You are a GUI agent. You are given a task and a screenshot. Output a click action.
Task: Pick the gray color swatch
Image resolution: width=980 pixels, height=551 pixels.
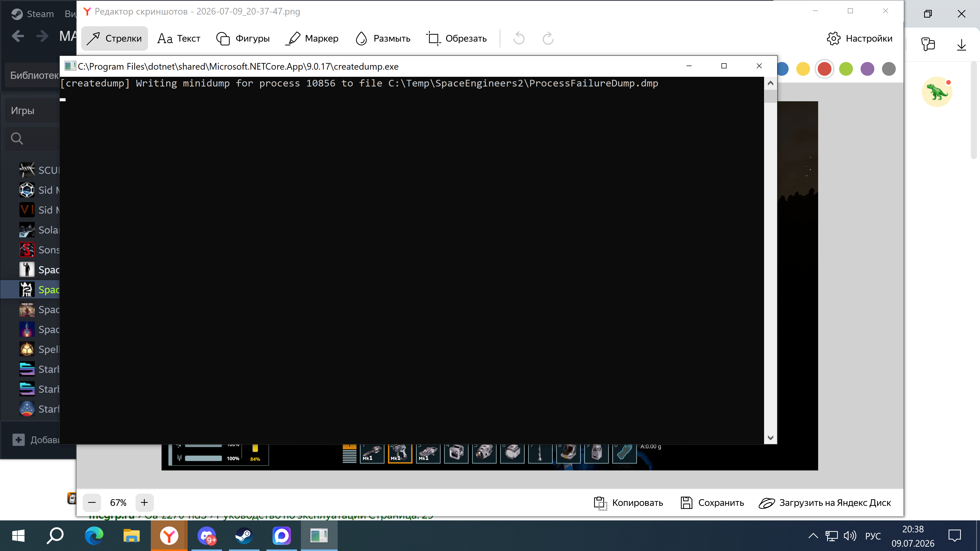tap(889, 69)
